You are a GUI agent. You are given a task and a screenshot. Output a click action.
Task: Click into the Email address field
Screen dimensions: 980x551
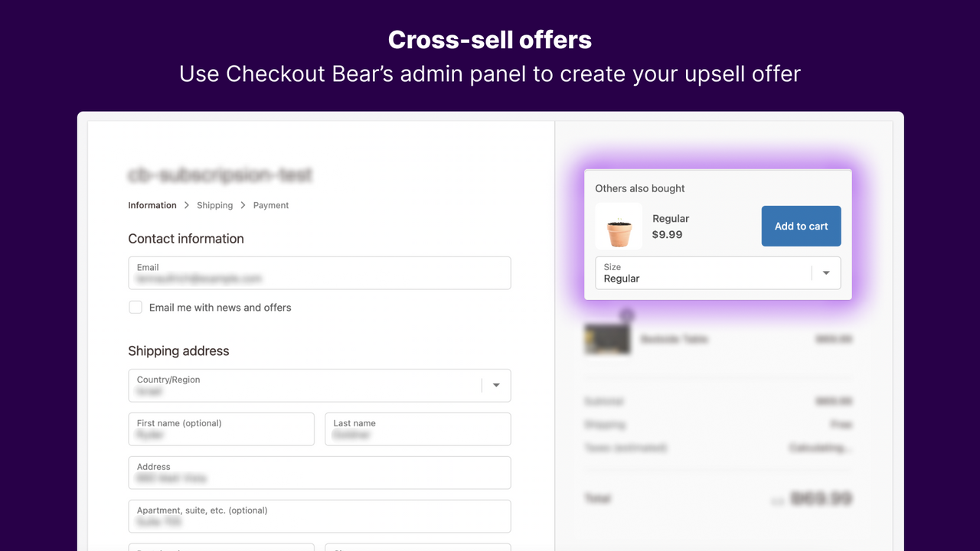tap(319, 273)
